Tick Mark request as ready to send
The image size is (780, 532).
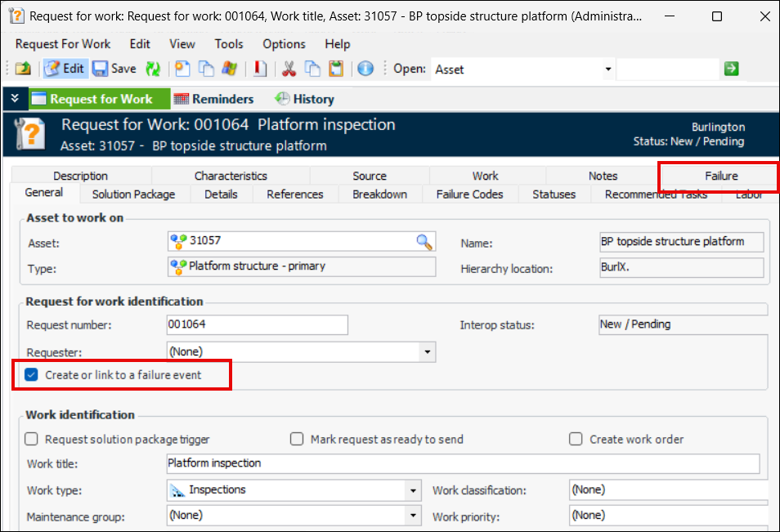(297, 439)
